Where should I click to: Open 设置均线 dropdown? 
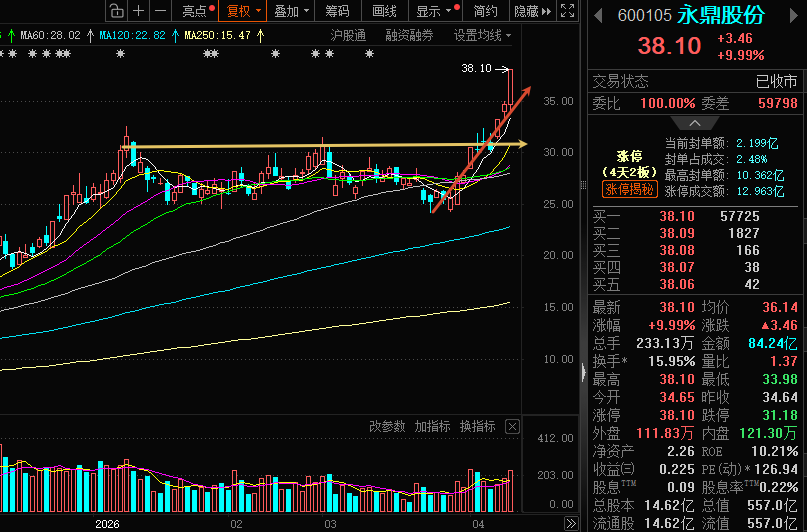click(482, 35)
